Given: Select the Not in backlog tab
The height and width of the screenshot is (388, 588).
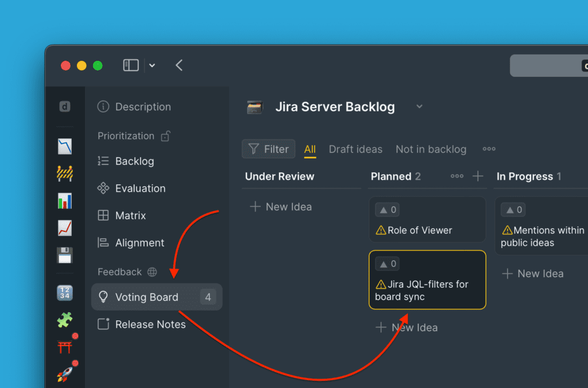Looking at the screenshot, I should tap(431, 149).
